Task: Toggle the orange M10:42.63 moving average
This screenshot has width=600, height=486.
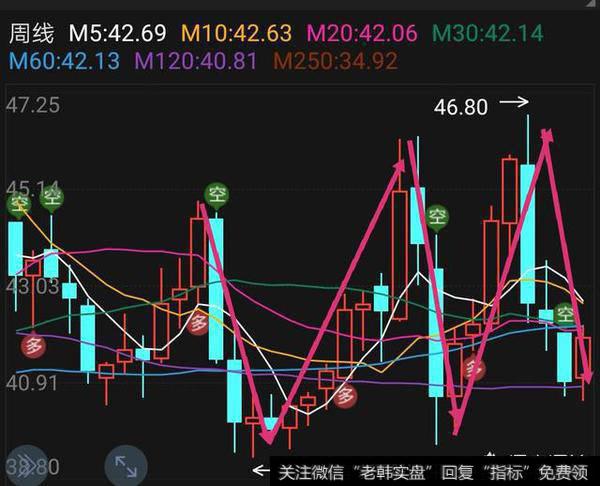Action: click(x=234, y=34)
